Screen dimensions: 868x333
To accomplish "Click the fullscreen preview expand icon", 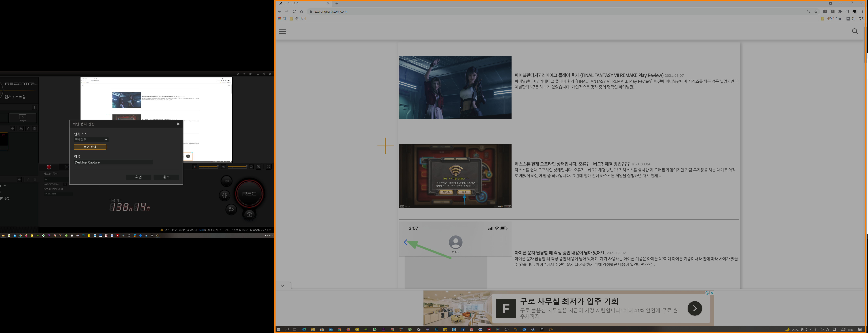I will [x=269, y=167].
